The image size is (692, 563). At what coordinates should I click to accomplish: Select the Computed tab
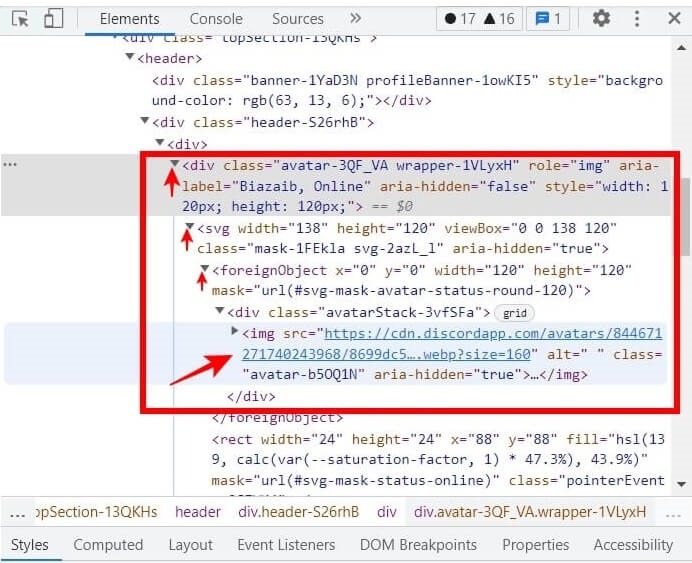click(x=108, y=545)
